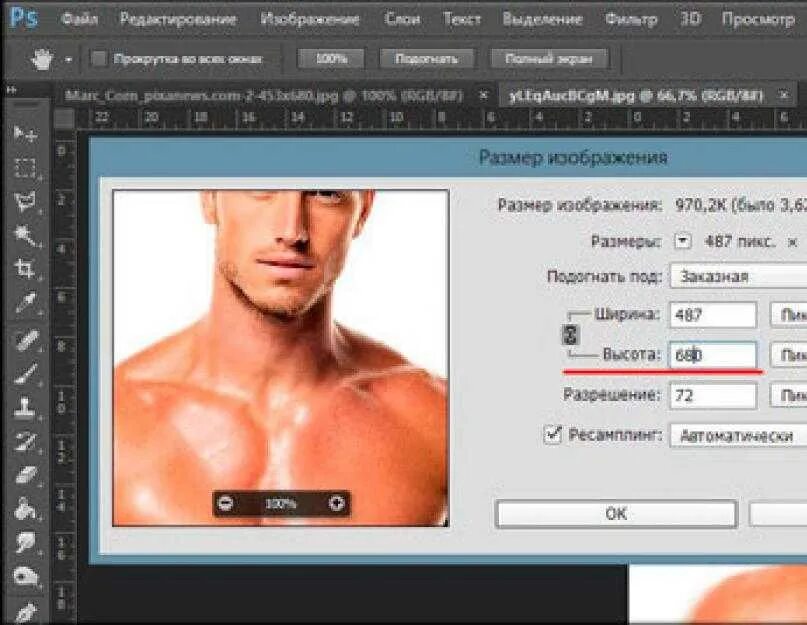807x625 pixels.
Task: Select the Healing Brush tool
Action: 25,340
